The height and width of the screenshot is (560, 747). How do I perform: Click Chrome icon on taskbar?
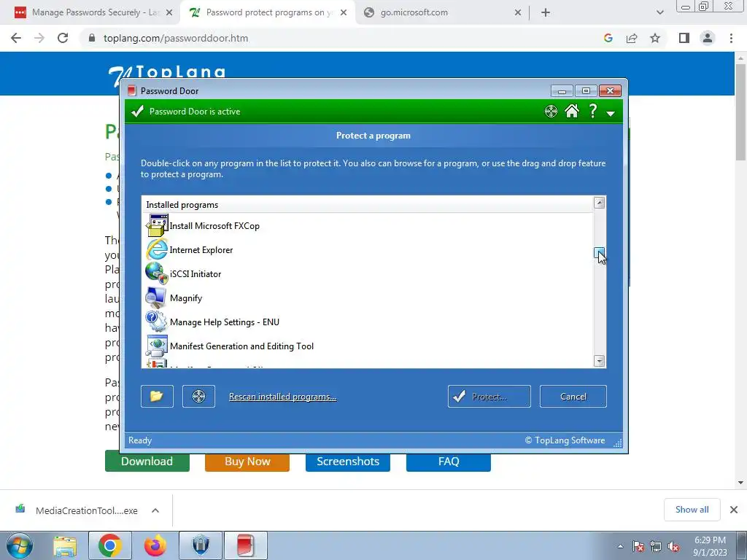pyautogui.click(x=110, y=545)
